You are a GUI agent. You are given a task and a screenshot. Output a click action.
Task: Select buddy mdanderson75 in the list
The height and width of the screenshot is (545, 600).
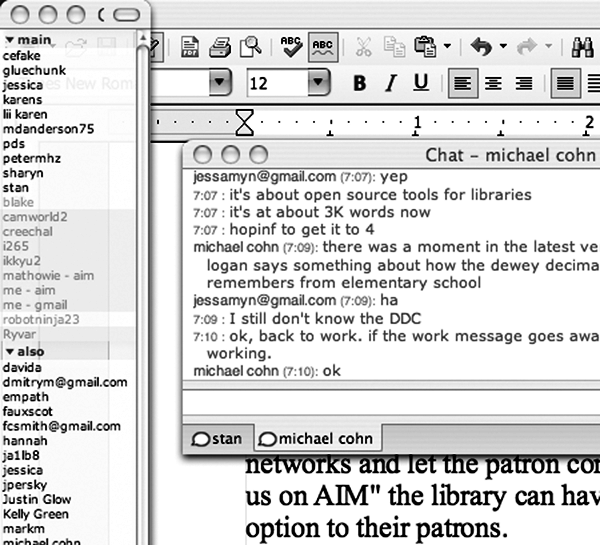(x=47, y=128)
